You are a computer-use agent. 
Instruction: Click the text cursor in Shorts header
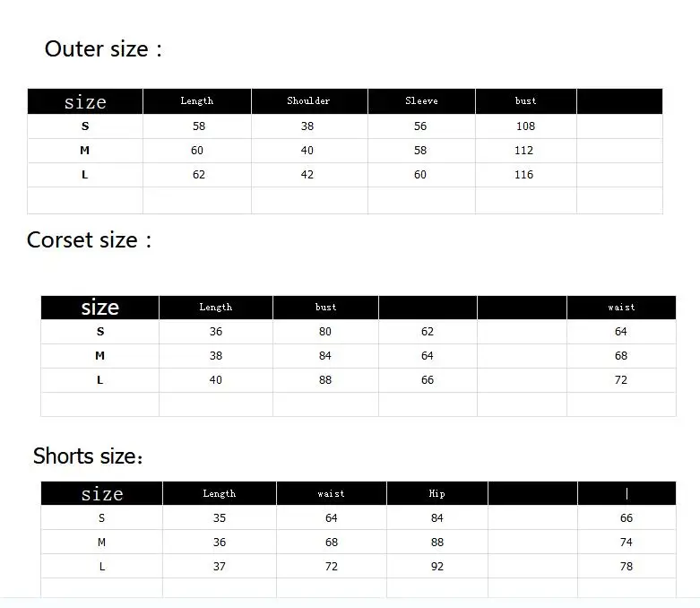627,493
